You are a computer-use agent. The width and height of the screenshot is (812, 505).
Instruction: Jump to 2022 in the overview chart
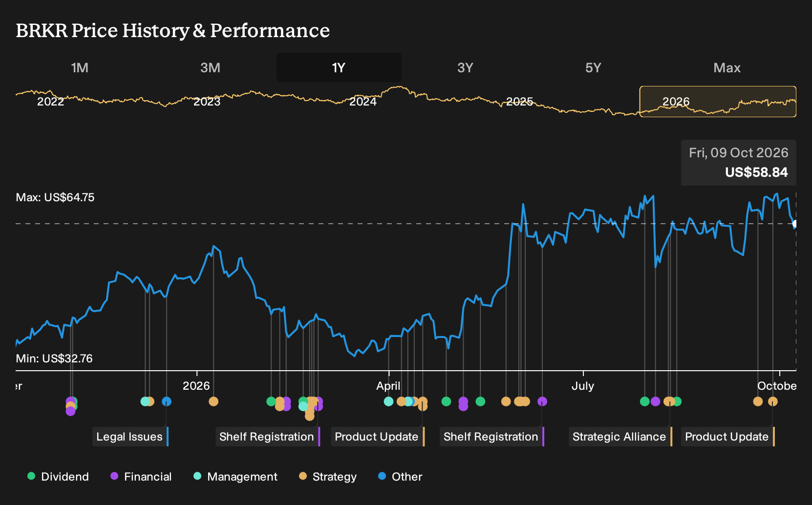click(51, 102)
